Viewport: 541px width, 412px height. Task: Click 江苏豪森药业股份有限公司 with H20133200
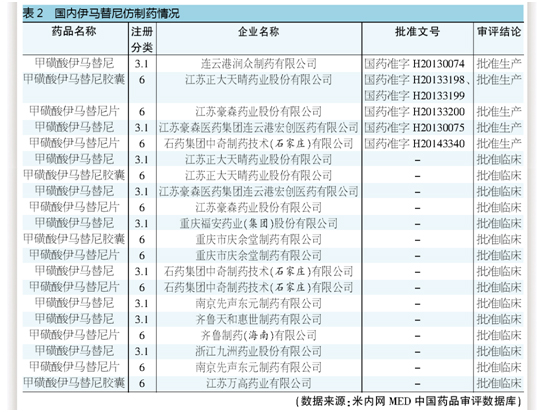258,111
